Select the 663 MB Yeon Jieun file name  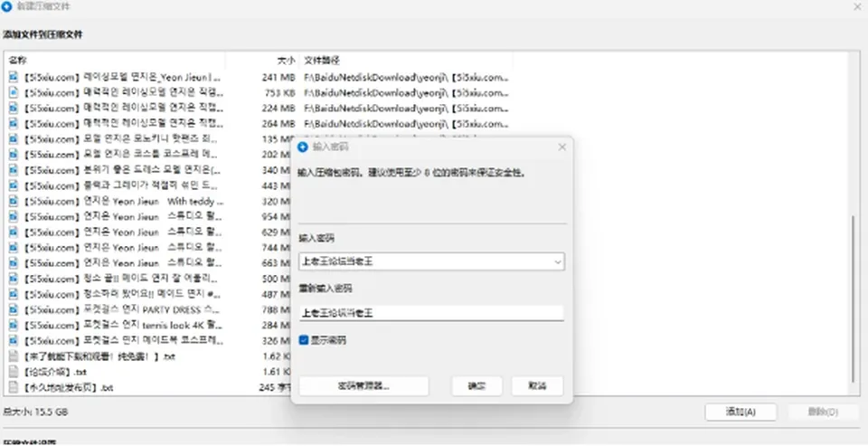124,262
